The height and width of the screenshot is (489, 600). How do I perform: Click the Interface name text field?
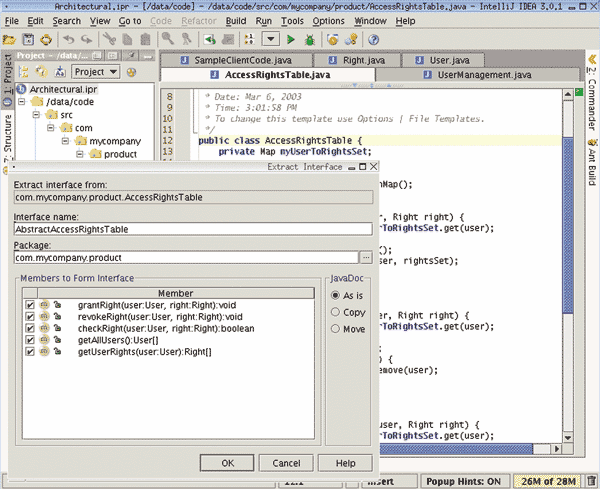pos(190,229)
